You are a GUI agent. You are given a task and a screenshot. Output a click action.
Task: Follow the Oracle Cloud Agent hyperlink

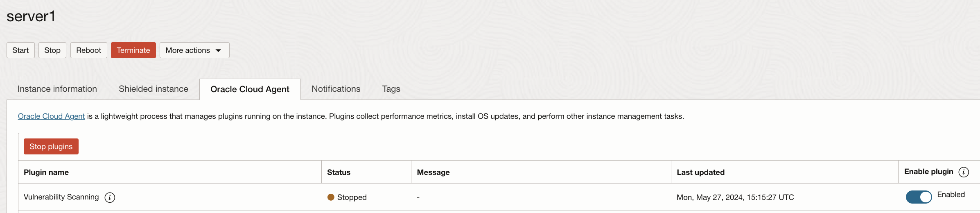(x=51, y=116)
